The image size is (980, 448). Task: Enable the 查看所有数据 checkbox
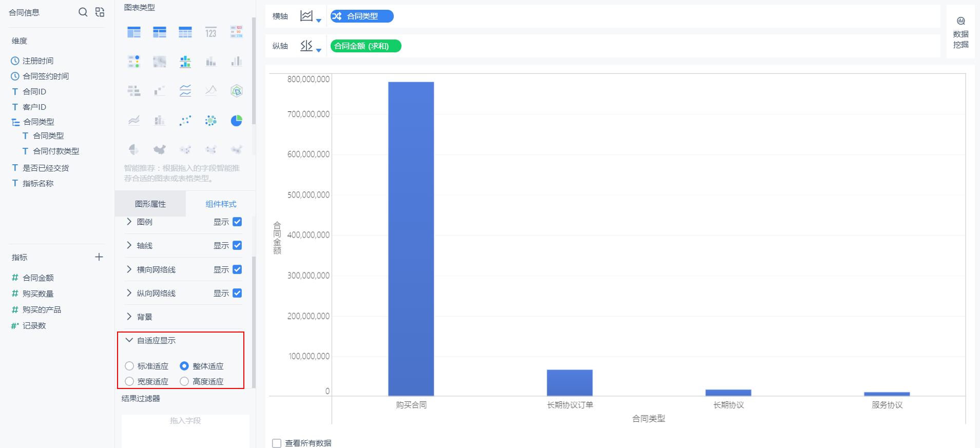tap(277, 443)
